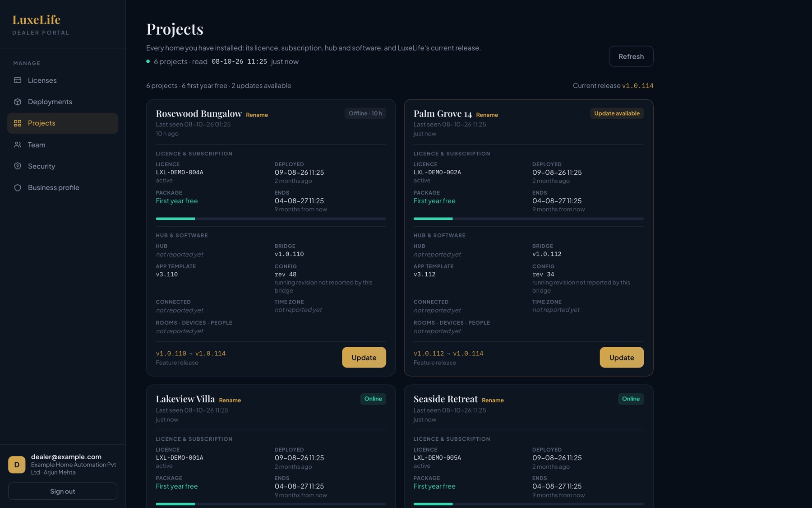
Task: Click the v1.0.112 → v1.0.114 version text
Action: pyautogui.click(x=448, y=354)
